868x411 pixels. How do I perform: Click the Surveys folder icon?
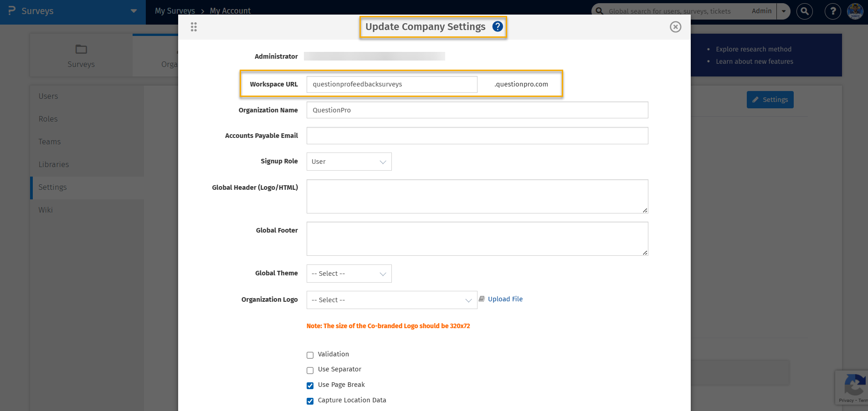81,49
